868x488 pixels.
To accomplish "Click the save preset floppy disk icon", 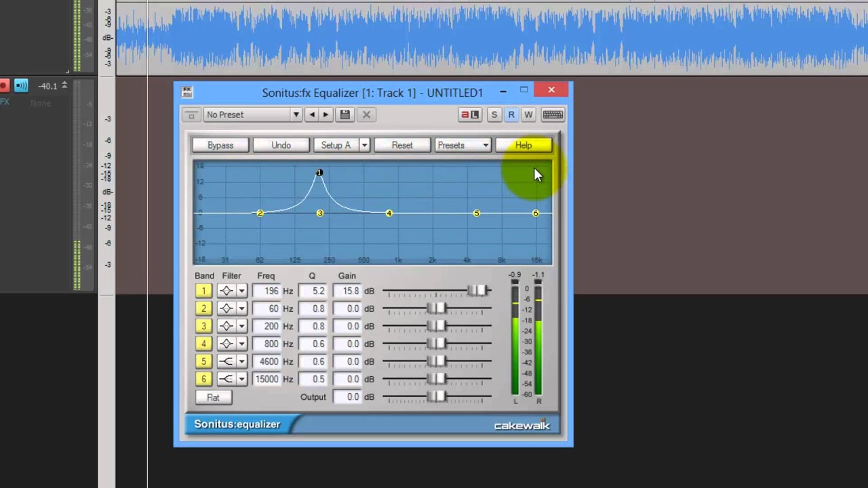I will [345, 115].
